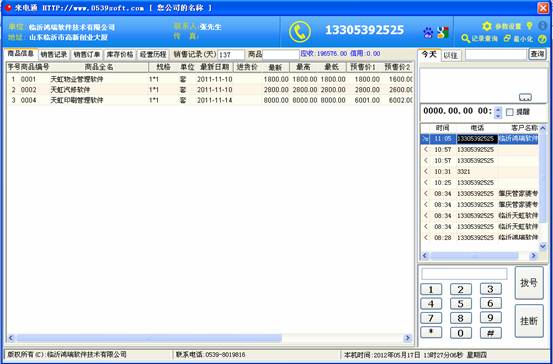Screen dimensions: 553x364
Task: Click the green round icon beside 最小化
Action: tap(542, 39)
